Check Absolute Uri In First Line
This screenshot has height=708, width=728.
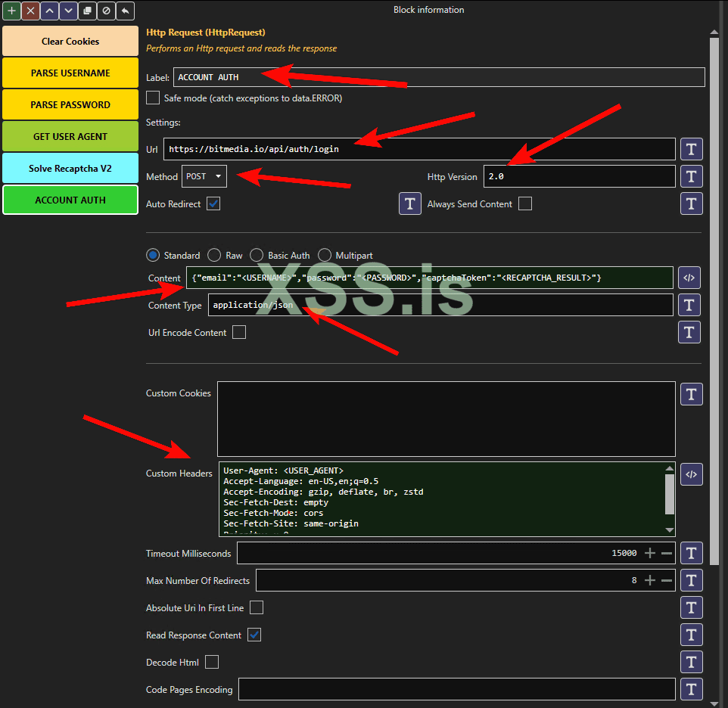tap(257, 608)
